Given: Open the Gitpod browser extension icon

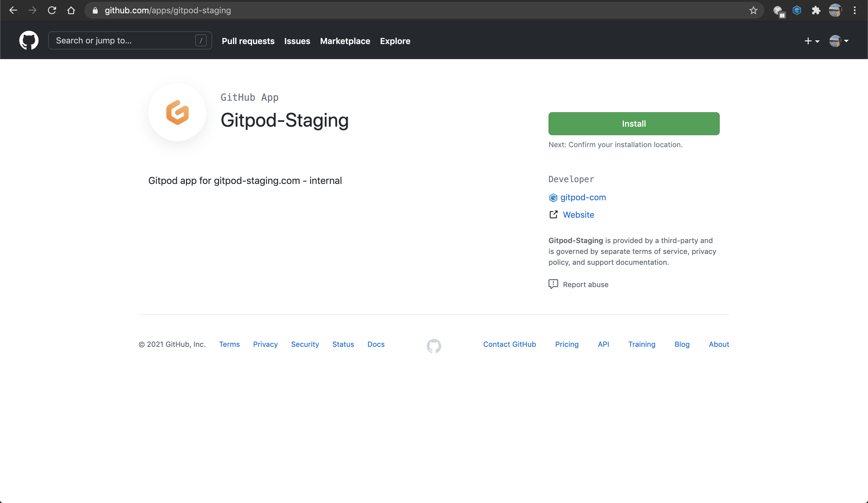Looking at the screenshot, I should (797, 10).
